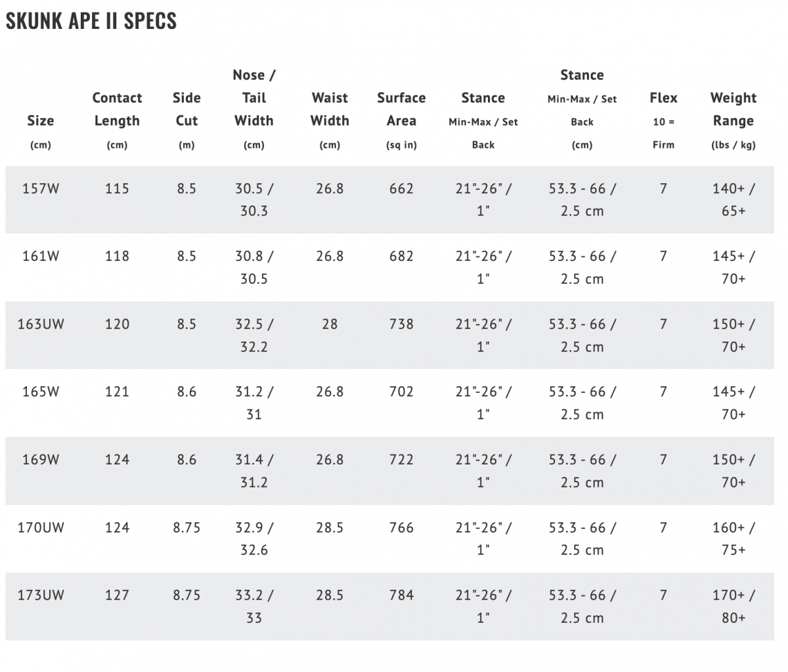Click the Surface Area column header
The height and width of the screenshot is (672, 788).
[x=401, y=121]
